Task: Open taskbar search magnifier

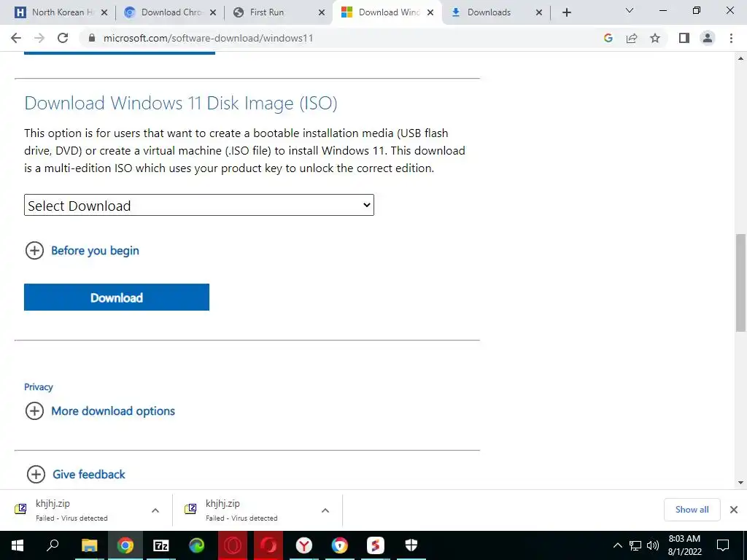Action: pyautogui.click(x=53, y=545)
